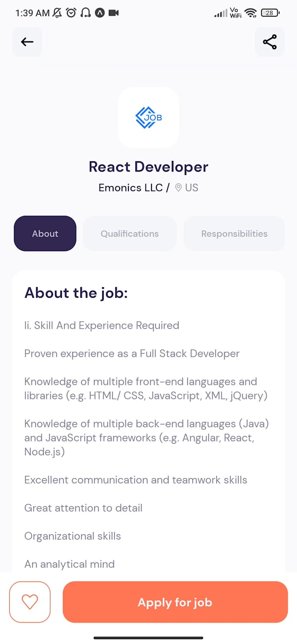
Task: Tap the cellular signal strength icon
Action: point(221,14)
